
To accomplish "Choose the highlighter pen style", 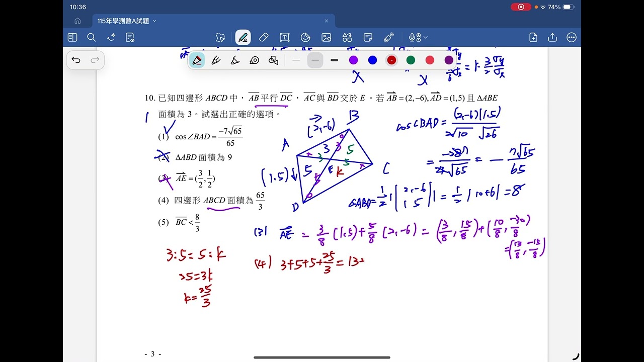I will tap(235, 60).
